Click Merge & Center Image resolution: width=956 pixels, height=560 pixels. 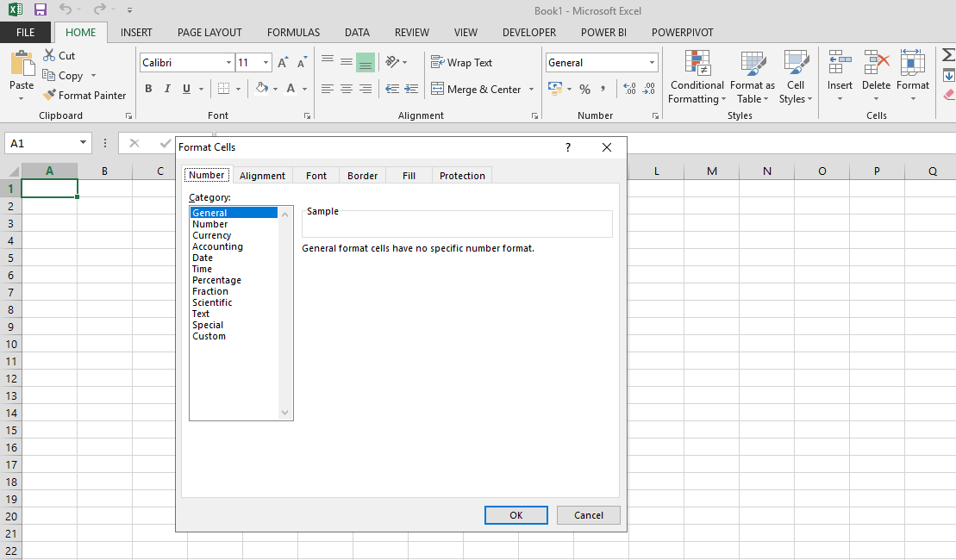(x=476, y=89)
